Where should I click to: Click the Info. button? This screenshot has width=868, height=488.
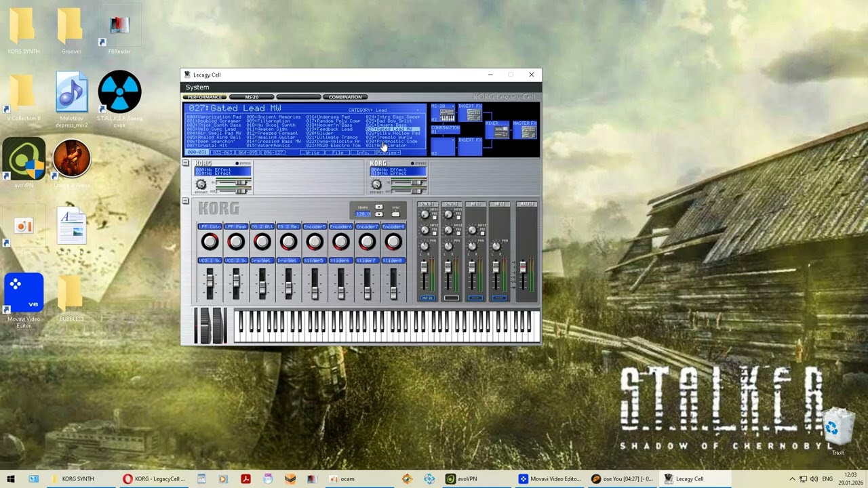(x=363, y=152)
